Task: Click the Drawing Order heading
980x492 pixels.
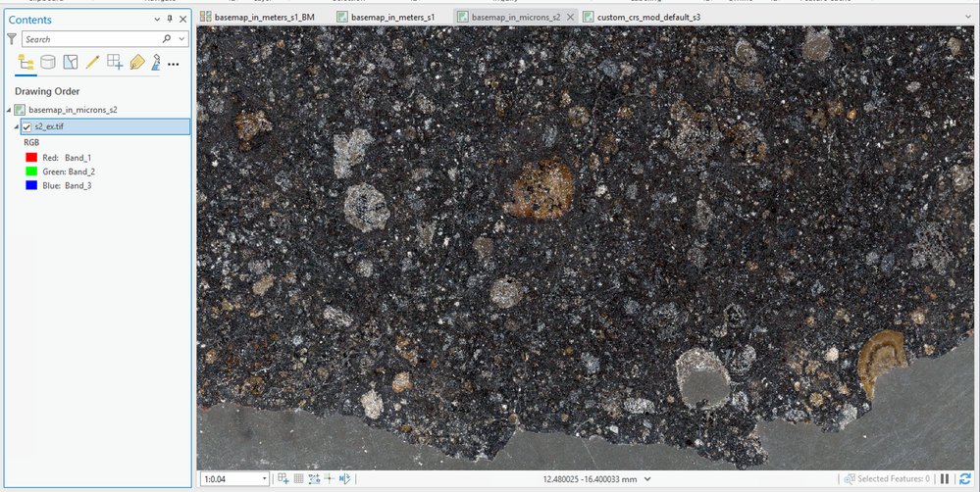Action: pyautogui.click(x=47, y=92)
